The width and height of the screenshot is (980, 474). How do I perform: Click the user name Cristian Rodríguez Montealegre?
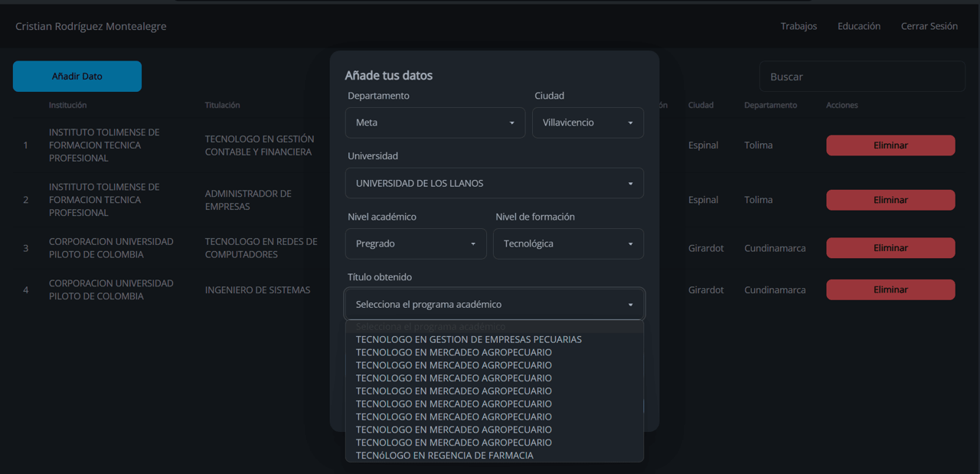coord(91,26)
